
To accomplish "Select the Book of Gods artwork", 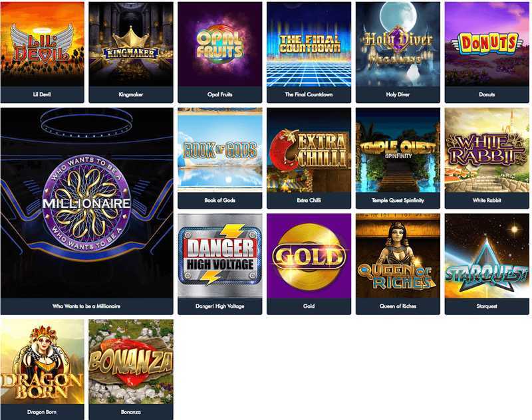I will click(220, 150).
